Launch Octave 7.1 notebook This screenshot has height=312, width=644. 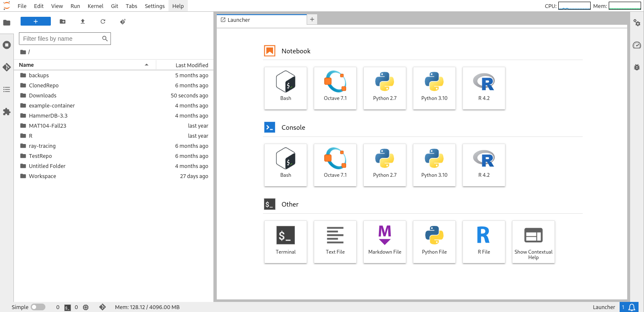point(335,88)
